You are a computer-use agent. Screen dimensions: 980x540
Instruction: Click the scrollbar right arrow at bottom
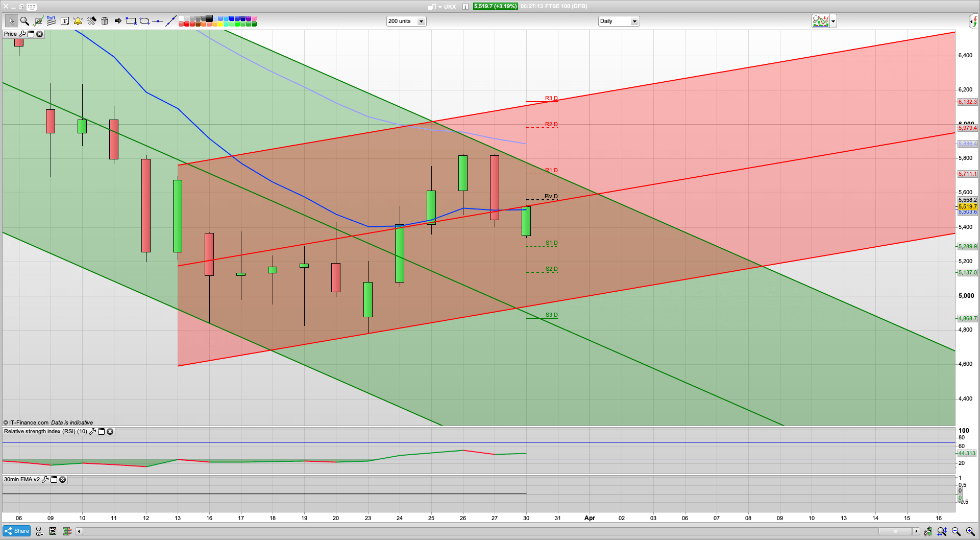[x=916, y=531]
